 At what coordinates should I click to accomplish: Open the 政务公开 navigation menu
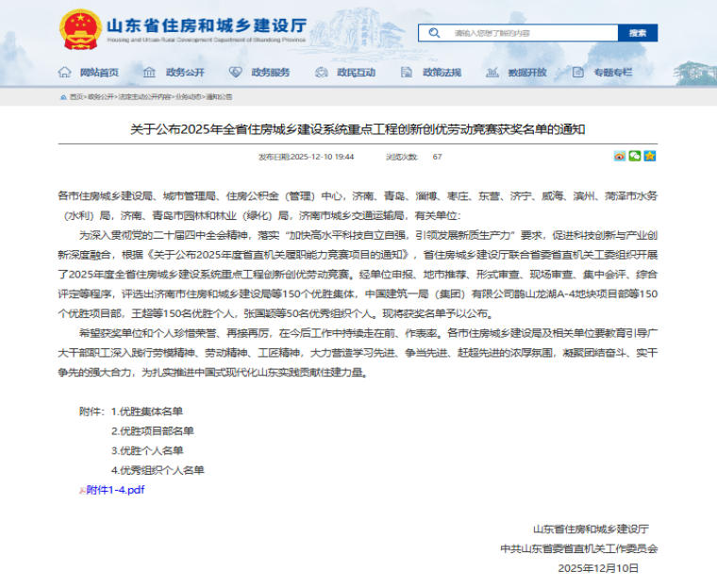coord(185,73)
